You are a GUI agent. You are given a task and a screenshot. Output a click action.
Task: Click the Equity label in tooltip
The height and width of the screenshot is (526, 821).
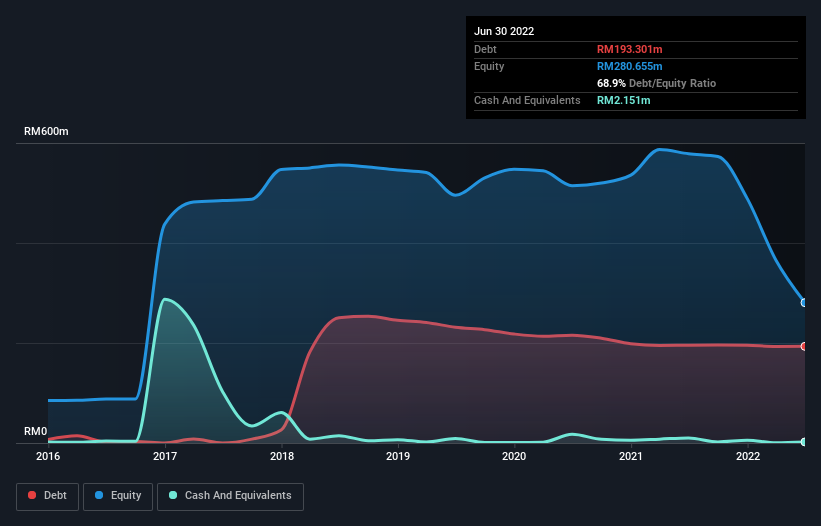click(x=489, y=66)
